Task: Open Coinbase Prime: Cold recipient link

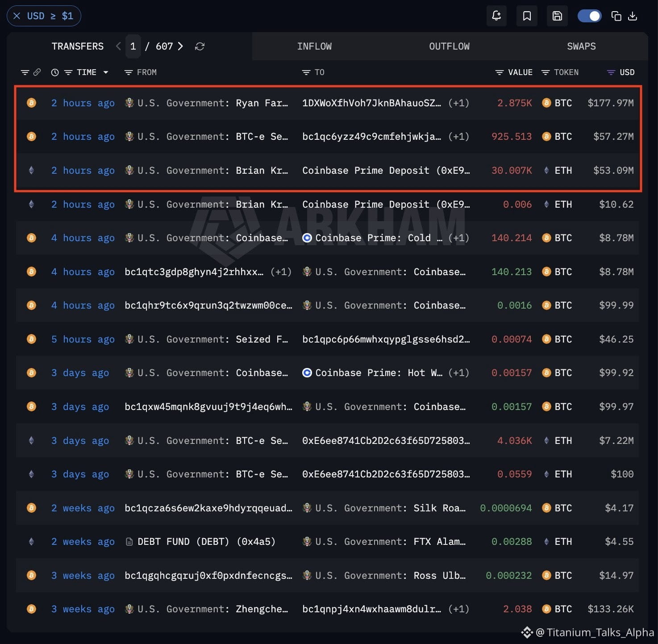Action: (x=373, y=238)
